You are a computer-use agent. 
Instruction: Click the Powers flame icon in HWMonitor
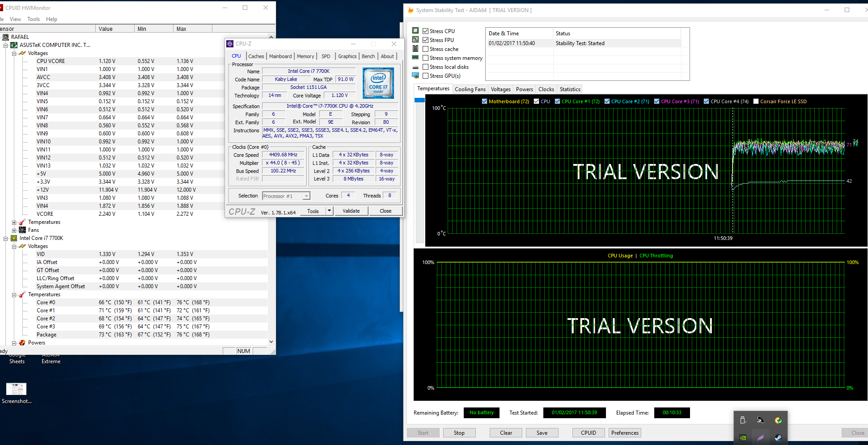coord(22,343)
